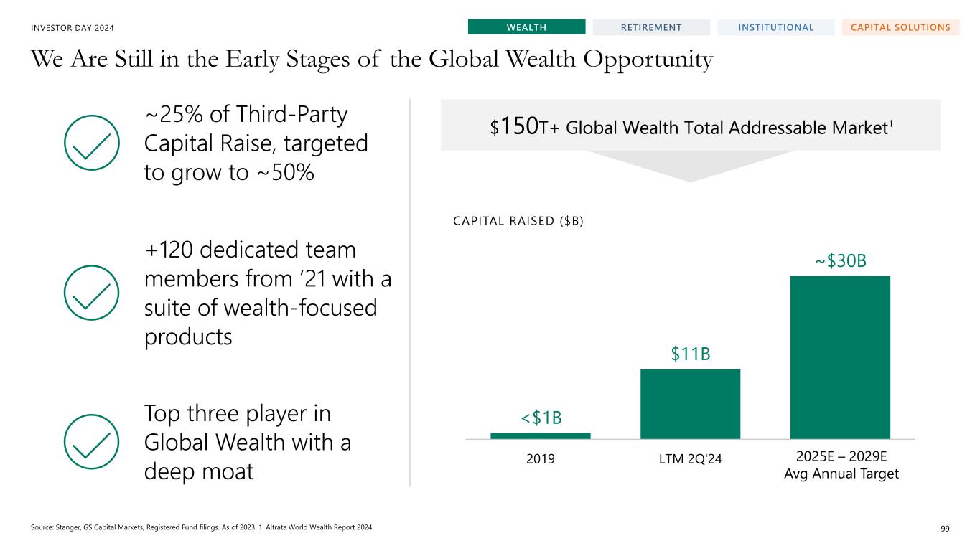The width and height of the screenshot is (980, 551).
Task: Click the page number 99
Action: pos(945,528)
